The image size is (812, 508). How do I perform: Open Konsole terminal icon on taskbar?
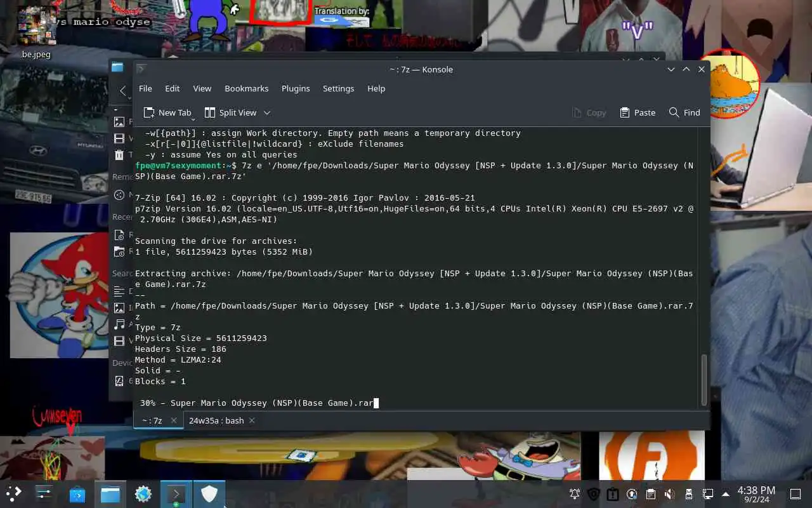pos(176,493)
